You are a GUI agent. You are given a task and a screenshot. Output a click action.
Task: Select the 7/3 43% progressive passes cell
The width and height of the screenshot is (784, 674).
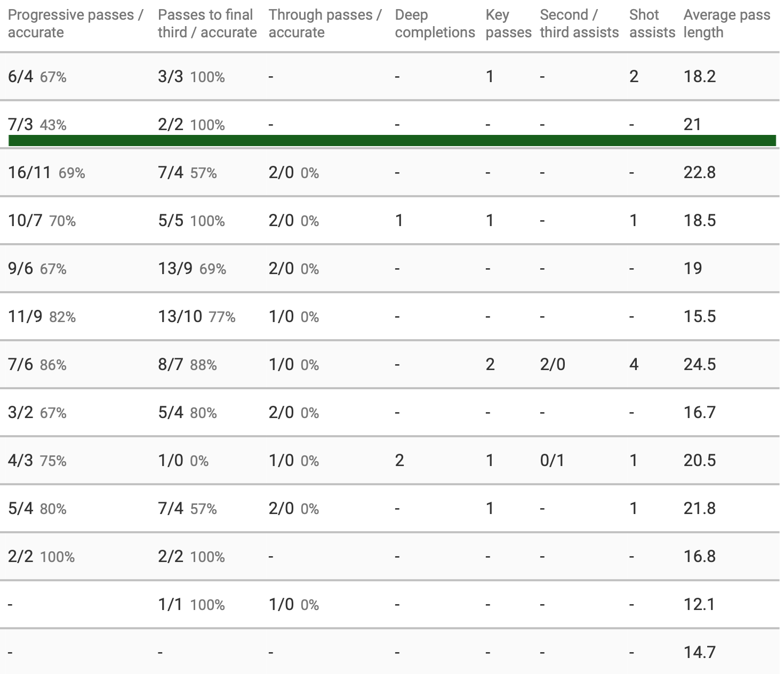pyautogui.click(x=37, y=125)
